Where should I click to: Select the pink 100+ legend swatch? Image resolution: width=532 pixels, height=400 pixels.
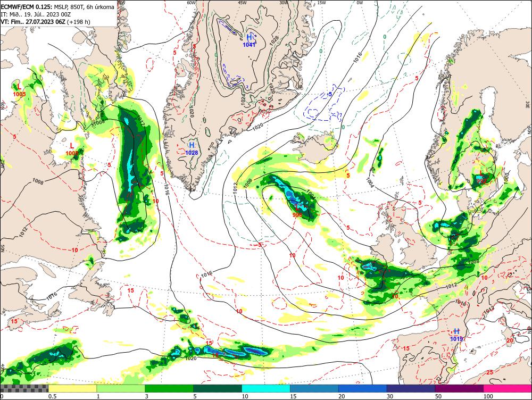508,388
